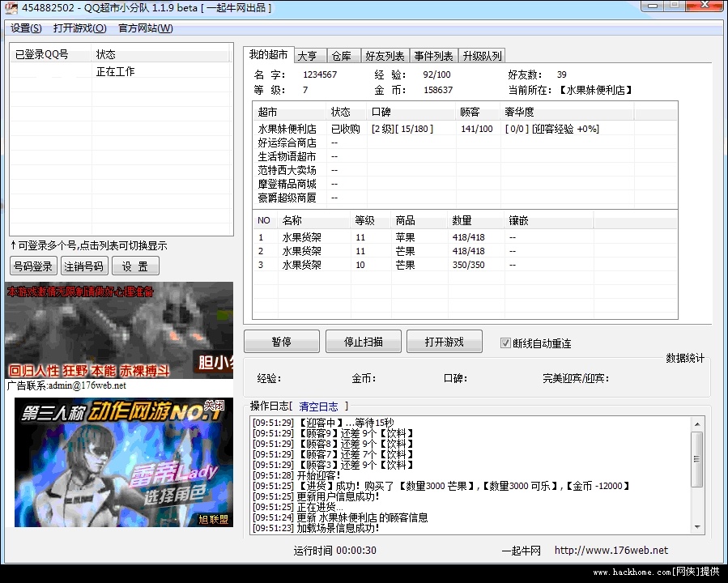This screenshot has height=583, width=728.
Task: Select the 摩登精品商城 supermarket row
Action: [x=464, y=185]
